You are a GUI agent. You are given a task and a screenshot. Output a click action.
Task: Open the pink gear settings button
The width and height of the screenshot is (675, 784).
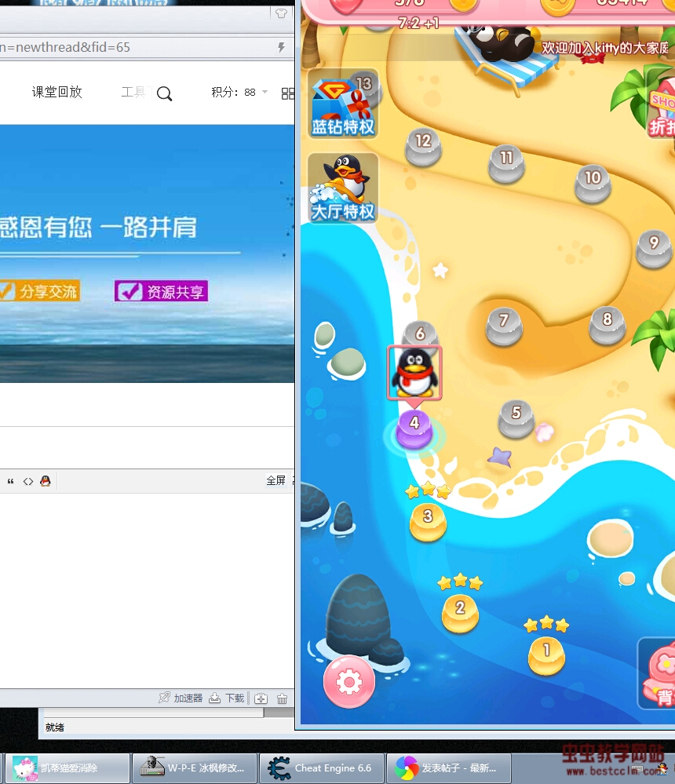coord(348,682)
